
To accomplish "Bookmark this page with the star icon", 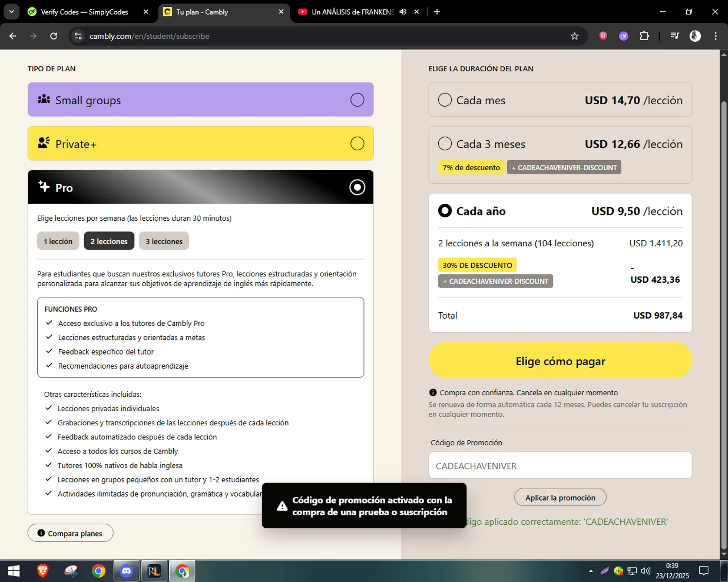I will coord(575,36).
